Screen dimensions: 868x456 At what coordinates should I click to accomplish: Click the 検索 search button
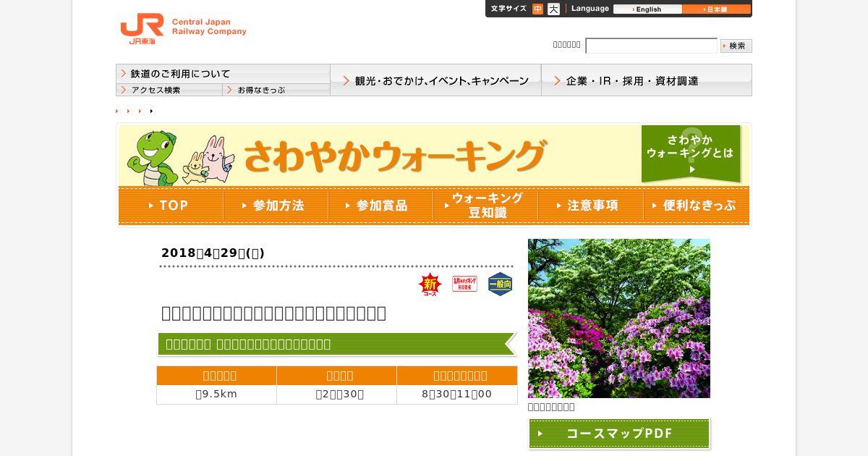pyautogui.click(x=736, y=46)
